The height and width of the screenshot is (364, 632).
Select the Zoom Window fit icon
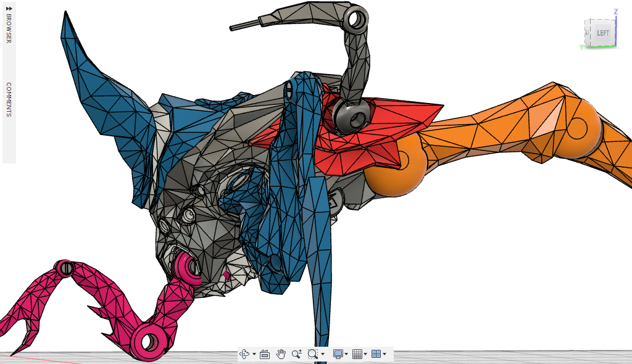pyautogui.click(x=313, y=354)
